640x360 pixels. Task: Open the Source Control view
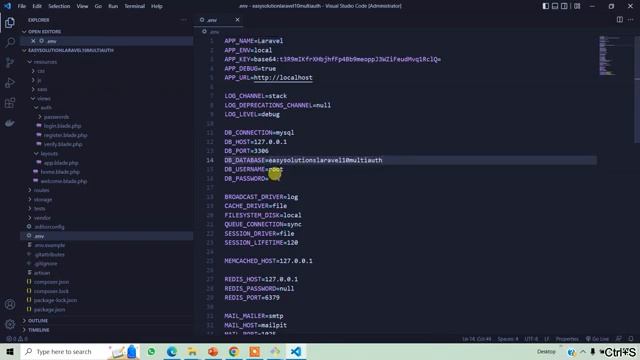click(x=10, y=62)
